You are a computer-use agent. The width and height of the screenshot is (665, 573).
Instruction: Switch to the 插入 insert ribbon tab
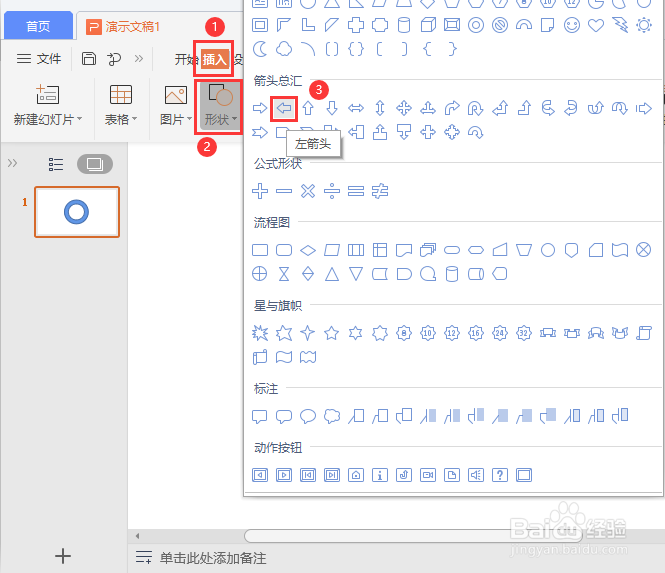(x=214, y=59)
